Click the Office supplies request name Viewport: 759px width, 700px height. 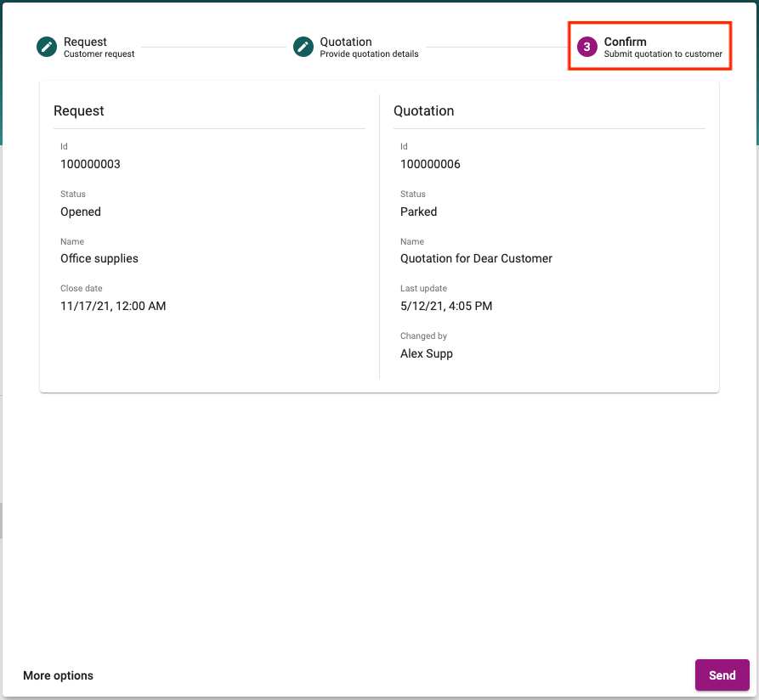pyautogui.click(x=99, y=258)
